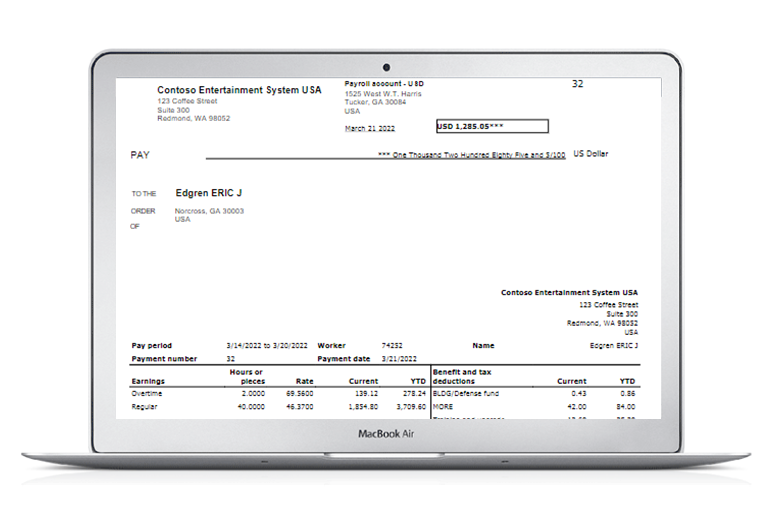Click the Payment number label
The height and width of the screenshot is (516, 768).
(164, 358)
